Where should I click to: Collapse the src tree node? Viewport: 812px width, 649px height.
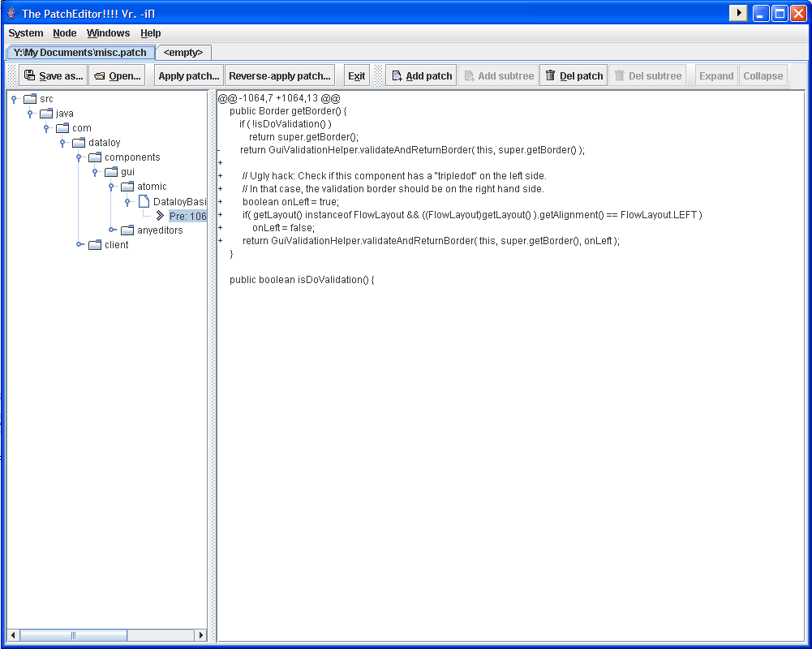pyautogui.click(x=15, y=98)
